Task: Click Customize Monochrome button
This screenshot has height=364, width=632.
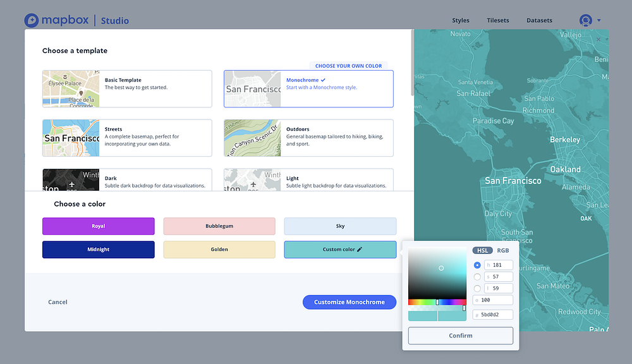Action: click(x=349, y=302)
